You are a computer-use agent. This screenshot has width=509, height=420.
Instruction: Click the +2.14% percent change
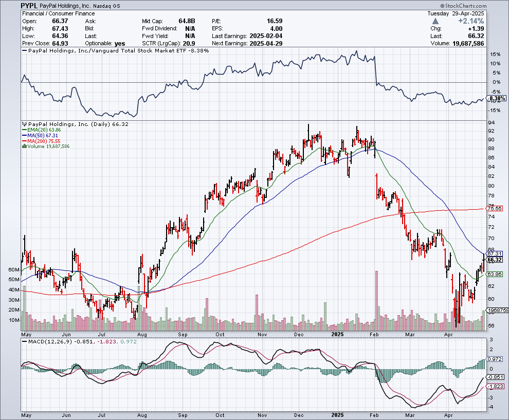coord(471,21)
